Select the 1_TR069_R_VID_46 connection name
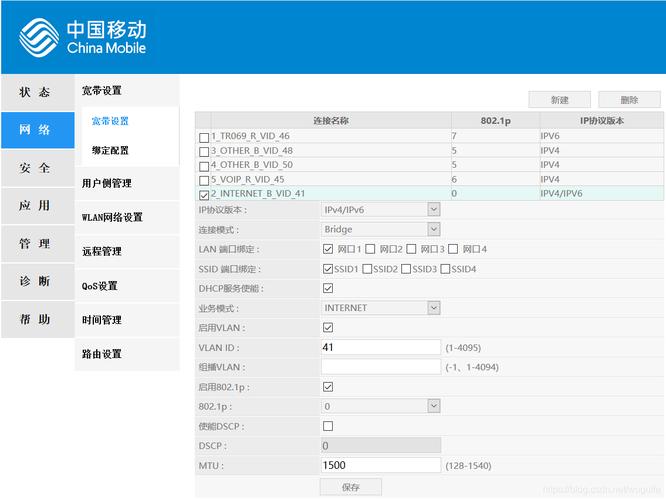Viewport: 666px width, 500px height. pyautogui.click(x=251, y=136)
